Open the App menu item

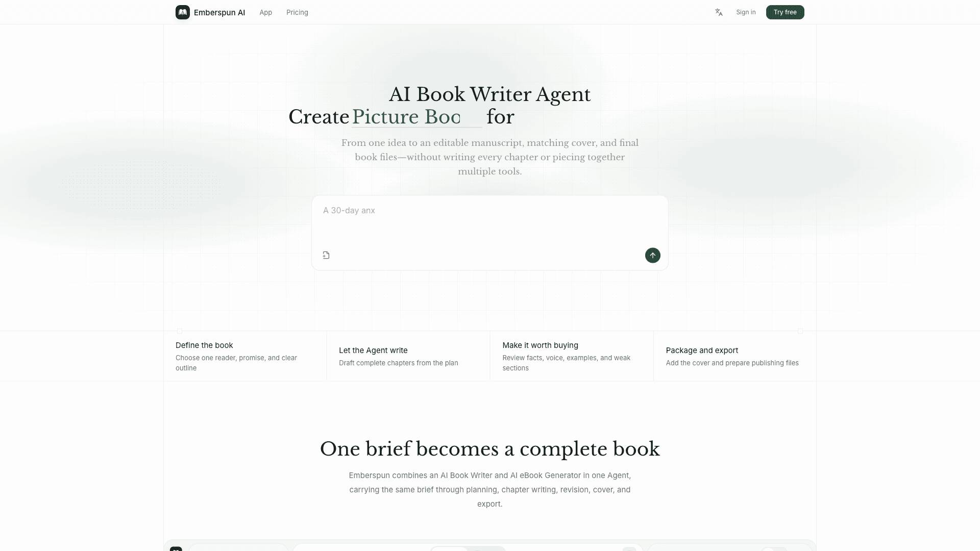pos(265,12)
